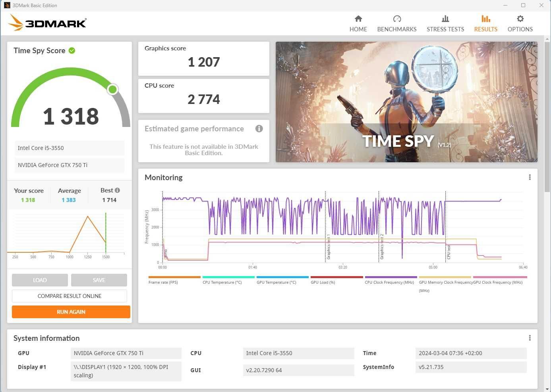Open System information three-dot menu

[530, 338]
